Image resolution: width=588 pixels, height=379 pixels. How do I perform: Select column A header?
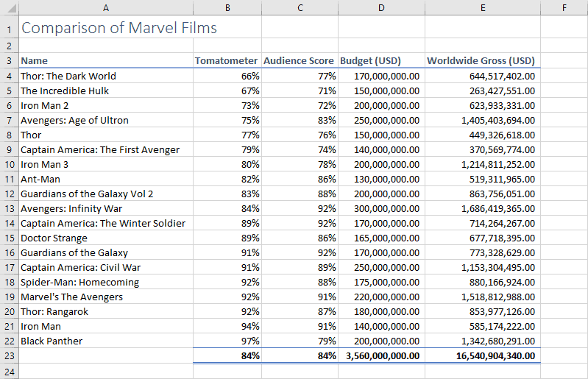click(106, 7)
